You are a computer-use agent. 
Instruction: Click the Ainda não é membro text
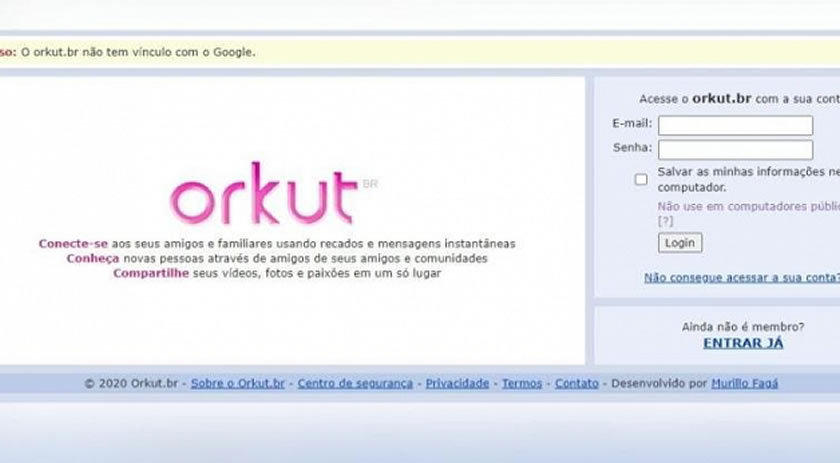point(743,327)
